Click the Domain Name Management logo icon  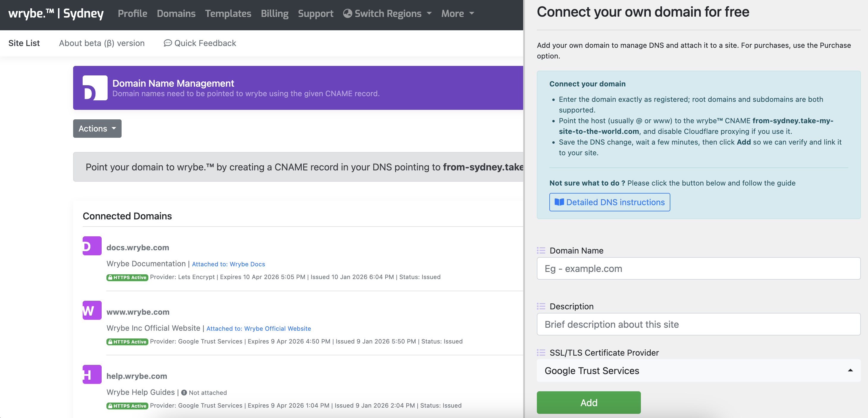pos(95,88)
